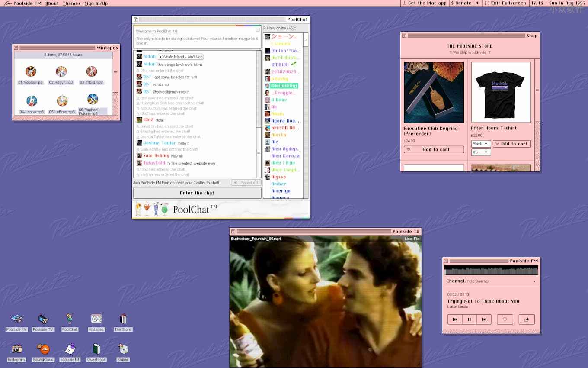Click Next File in Poolside TV
This screenshot has height=368, width=588.
click(412, 239)
